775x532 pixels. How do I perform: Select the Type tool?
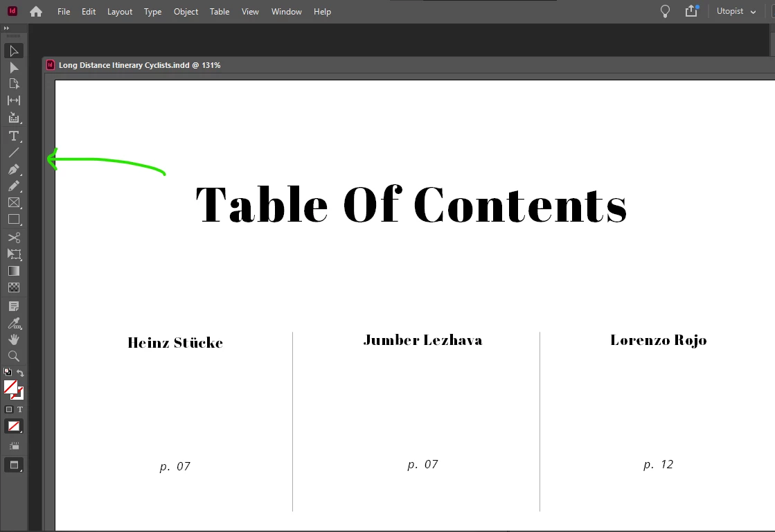(x=14, y=136)
